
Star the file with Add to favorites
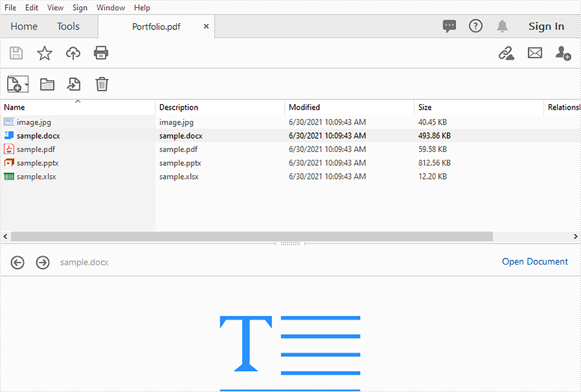tap(44, 53)
